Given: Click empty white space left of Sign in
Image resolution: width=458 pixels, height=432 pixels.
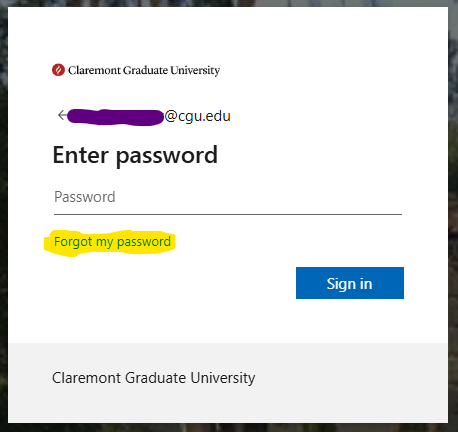Looking at the screenshot, I should tap(167, 283).
